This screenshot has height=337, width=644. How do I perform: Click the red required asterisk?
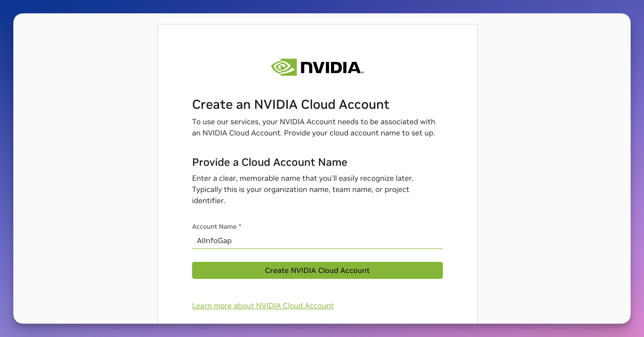240,226
